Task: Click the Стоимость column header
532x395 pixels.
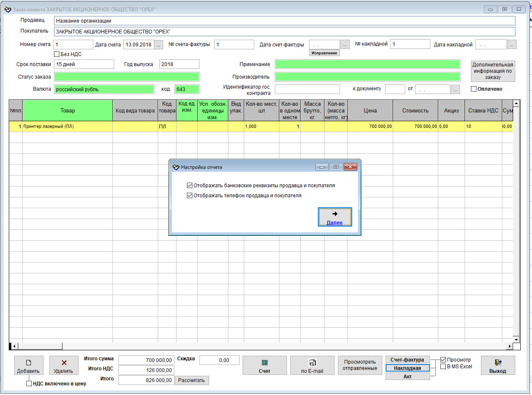Action: [x=415, y=111]
